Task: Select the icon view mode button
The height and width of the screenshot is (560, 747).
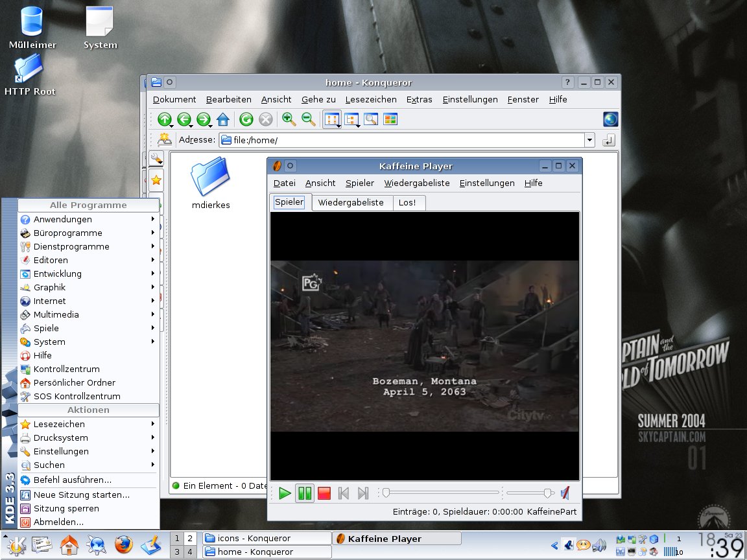Action: 332,119
